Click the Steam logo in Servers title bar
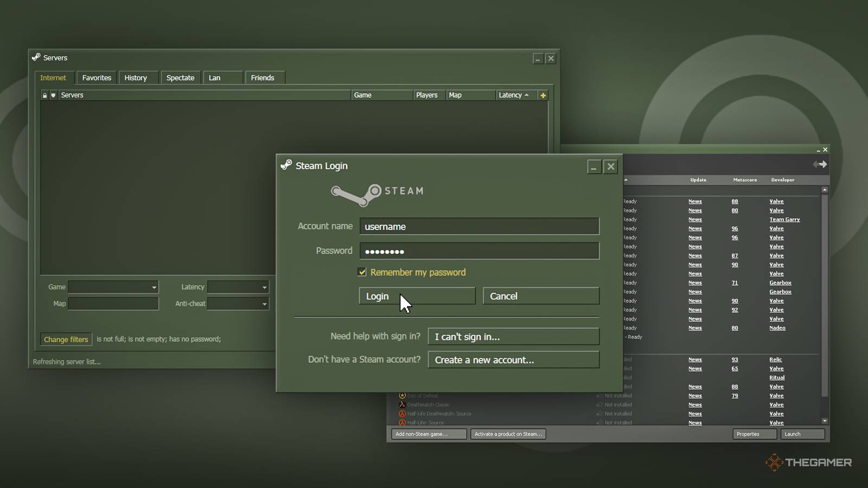This screenshot has width=868, height=488. [x=36, y=57]
